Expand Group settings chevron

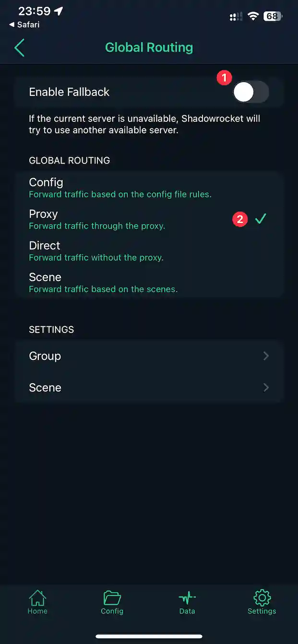[x=266, y=356]
